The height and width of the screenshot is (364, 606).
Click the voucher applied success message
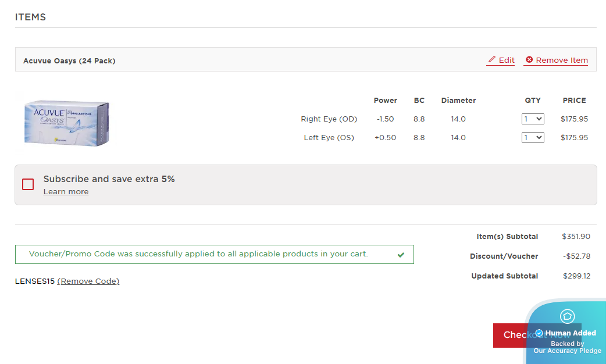[x=198, y=254]
